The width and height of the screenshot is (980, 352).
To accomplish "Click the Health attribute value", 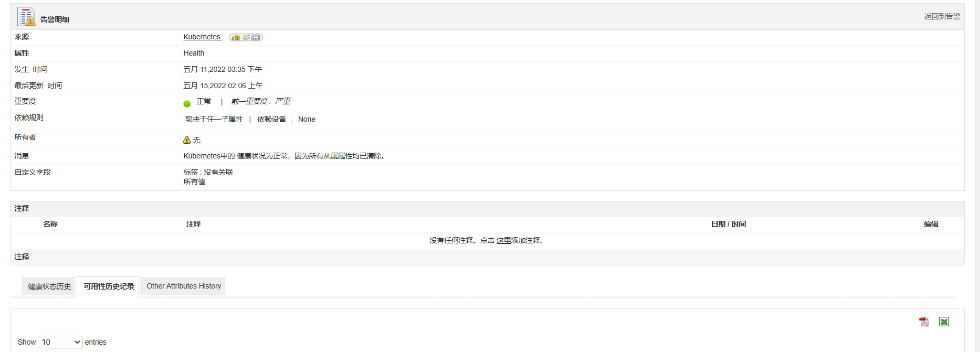I will [194, 53].
